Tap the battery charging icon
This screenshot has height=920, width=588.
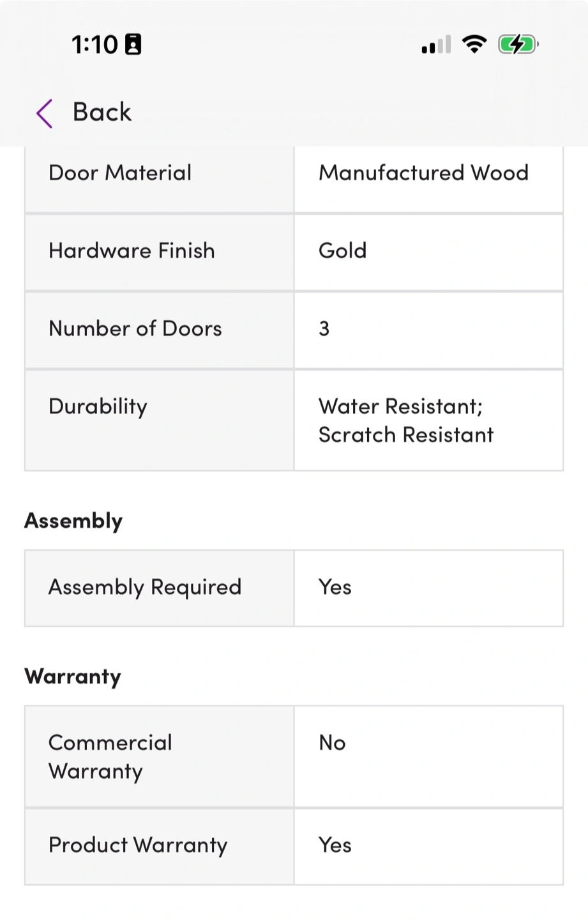518,45
